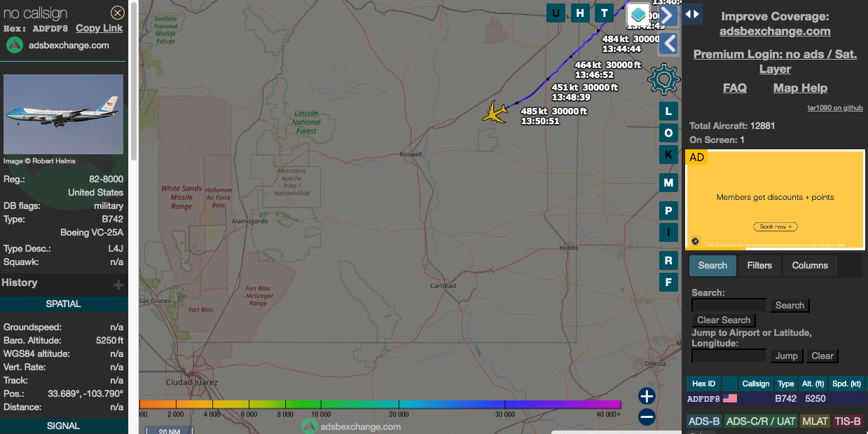Click the Jump button
The width and height of the screenshot is (868, 434).
[x=786, y=355]
